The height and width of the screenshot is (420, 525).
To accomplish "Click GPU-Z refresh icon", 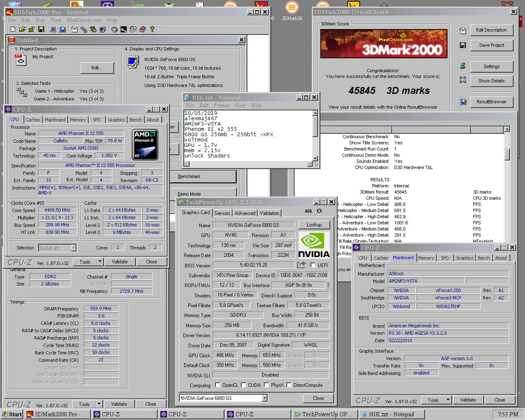I will (319, 211).
